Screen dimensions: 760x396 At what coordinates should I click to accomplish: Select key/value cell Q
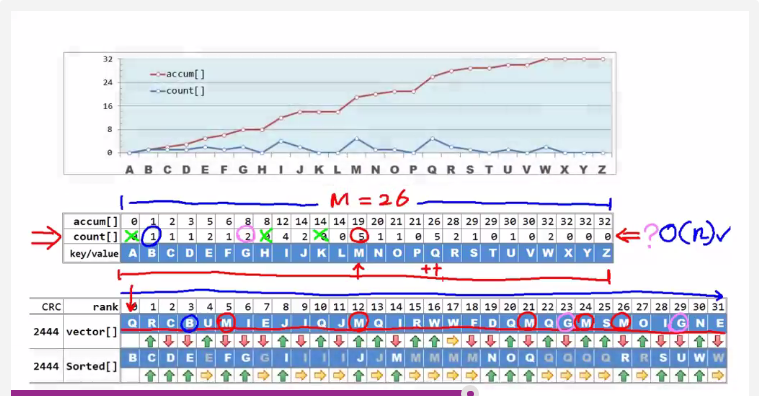tap(434, 253)
